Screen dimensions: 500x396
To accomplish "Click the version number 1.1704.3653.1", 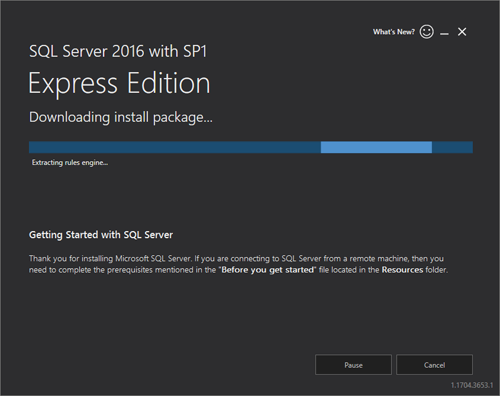I will [472, 385].
